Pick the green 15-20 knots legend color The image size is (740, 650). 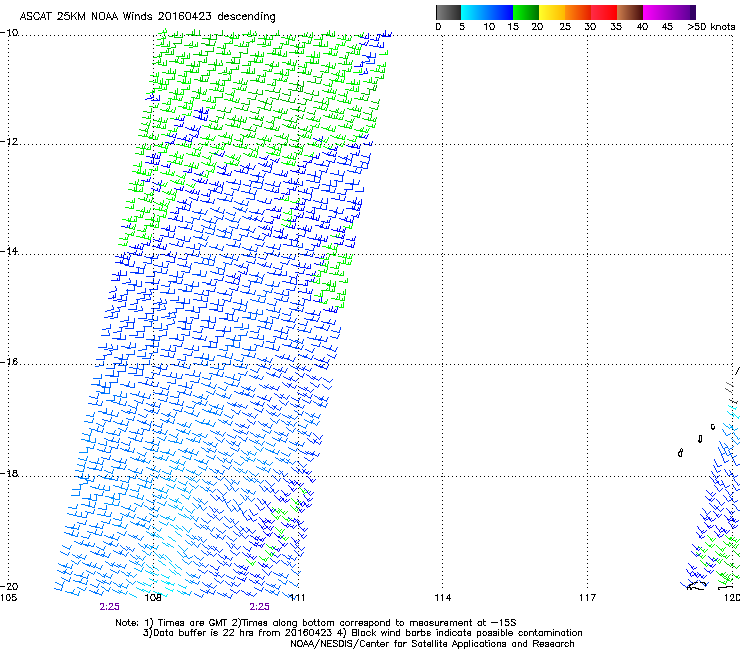[x=526, y=12]
